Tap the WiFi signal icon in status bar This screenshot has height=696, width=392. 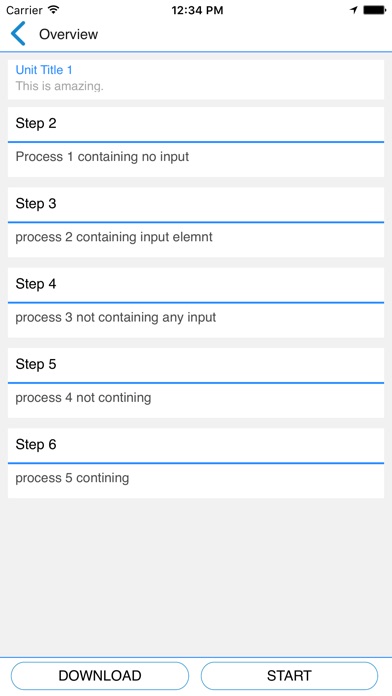click(x=54, y=10)
